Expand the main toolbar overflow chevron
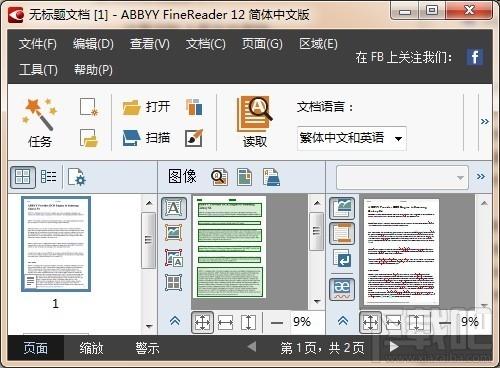 coord(485,121)
